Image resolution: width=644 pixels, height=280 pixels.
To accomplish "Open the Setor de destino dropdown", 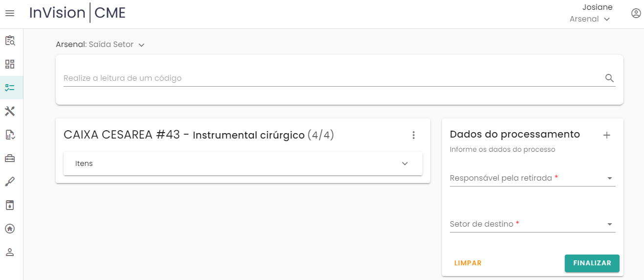I will [532, 224].
